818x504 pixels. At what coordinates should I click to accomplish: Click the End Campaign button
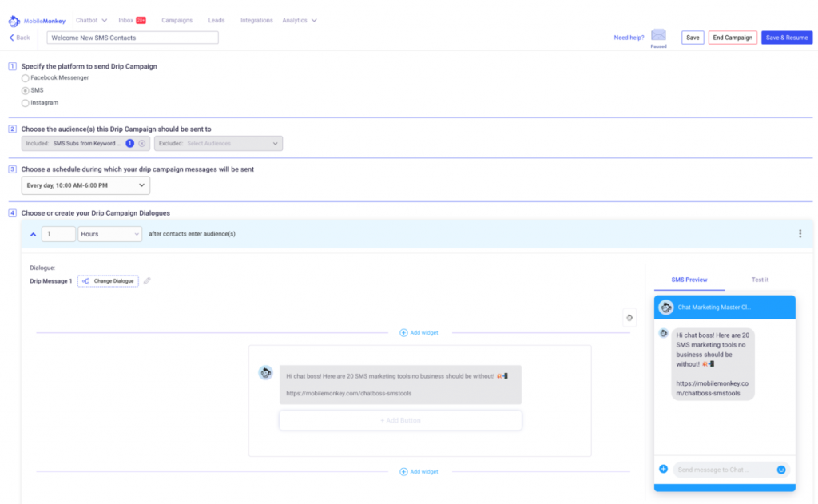point(733,38)
